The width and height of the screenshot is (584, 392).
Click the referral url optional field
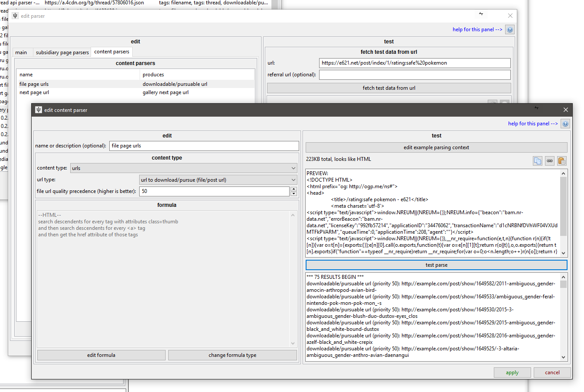click(x=414, y=75)
